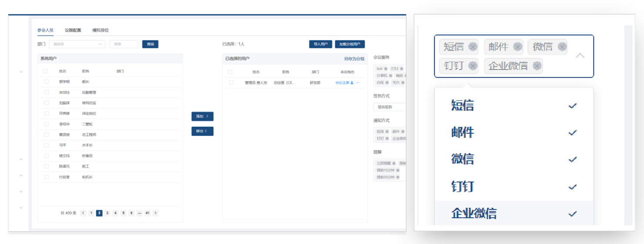Click the person icon beside 会议主席

pos(352,83)
